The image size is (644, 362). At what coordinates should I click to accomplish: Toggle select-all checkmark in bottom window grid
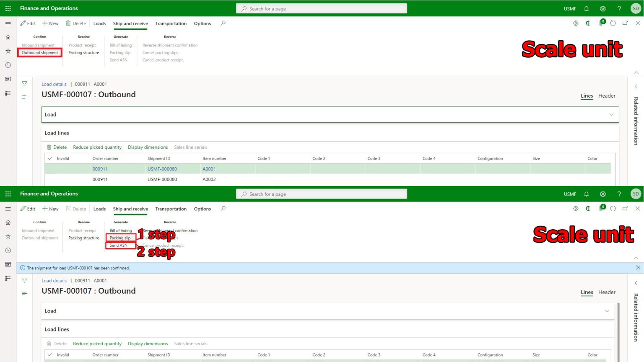point(50,355)
